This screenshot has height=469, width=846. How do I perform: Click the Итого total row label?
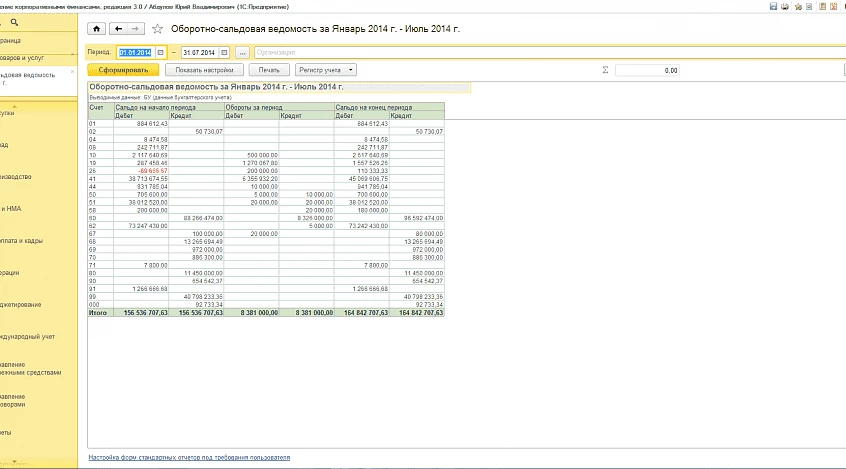(x=98, y=312)
